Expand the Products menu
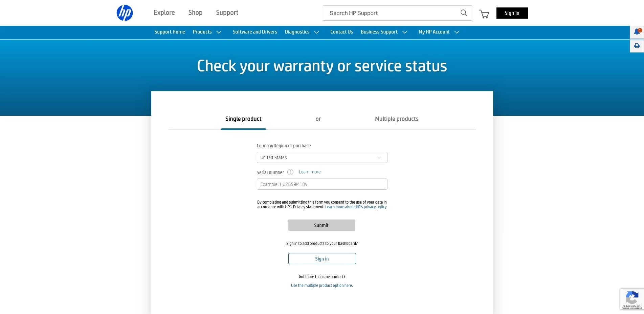The width and height of the screenshot is (644, 314). click(207, 32)
